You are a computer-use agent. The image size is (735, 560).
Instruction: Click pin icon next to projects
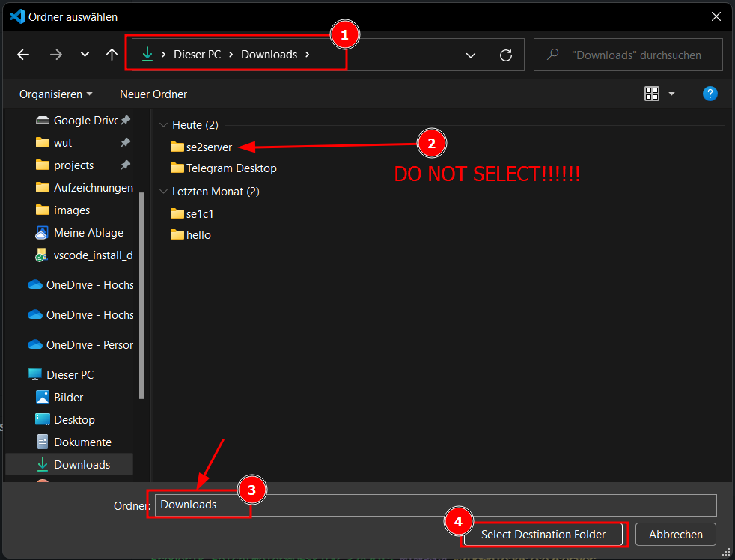tap(126, 165)
